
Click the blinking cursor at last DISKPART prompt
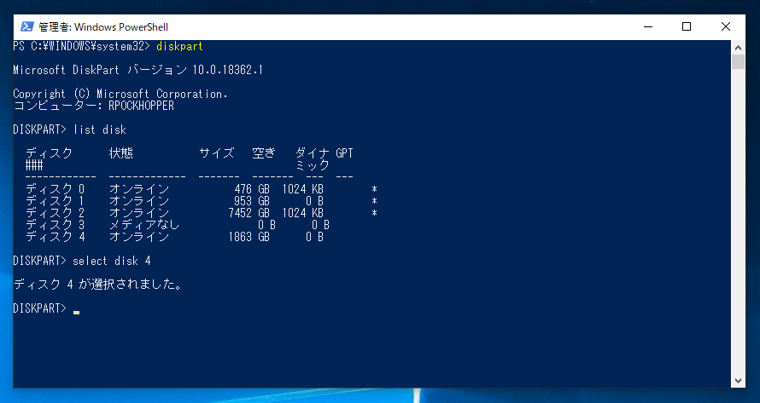[76, 313]
